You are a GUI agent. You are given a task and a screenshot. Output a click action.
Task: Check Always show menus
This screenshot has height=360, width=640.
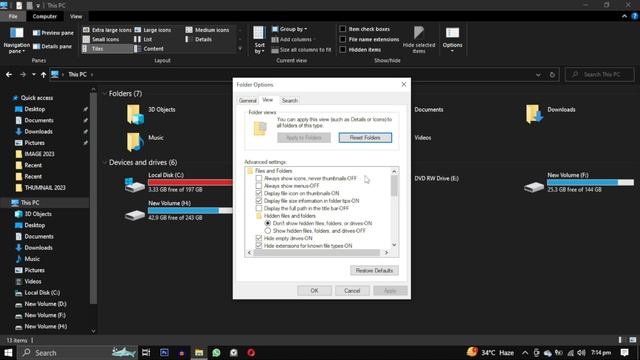[x=259, y=186]
